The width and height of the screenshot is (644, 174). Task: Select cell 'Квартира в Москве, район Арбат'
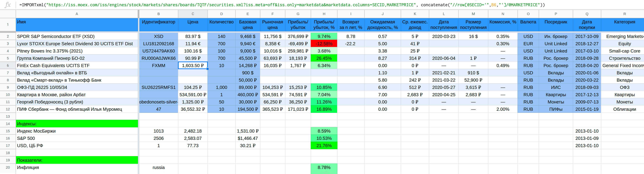coord(77,95)
